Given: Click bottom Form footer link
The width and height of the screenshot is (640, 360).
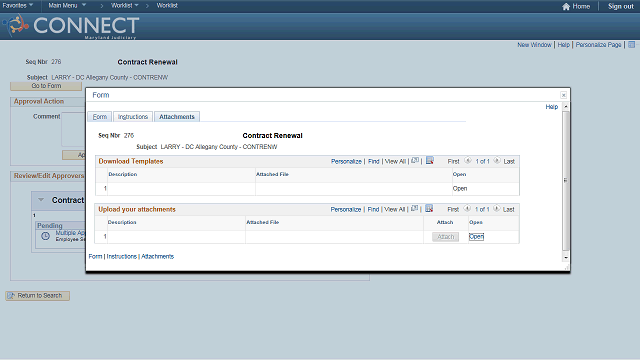Looking at the screenshot, I should coord(95,256).
